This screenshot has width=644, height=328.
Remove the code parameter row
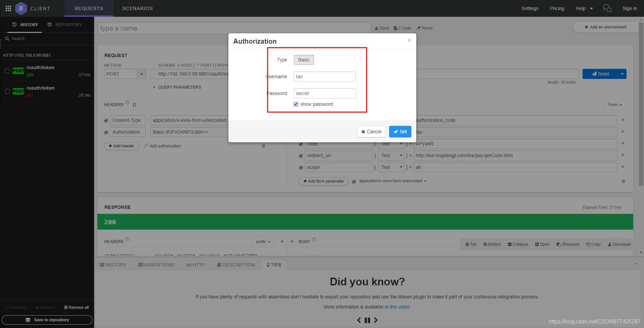click(x=623, y=143)
